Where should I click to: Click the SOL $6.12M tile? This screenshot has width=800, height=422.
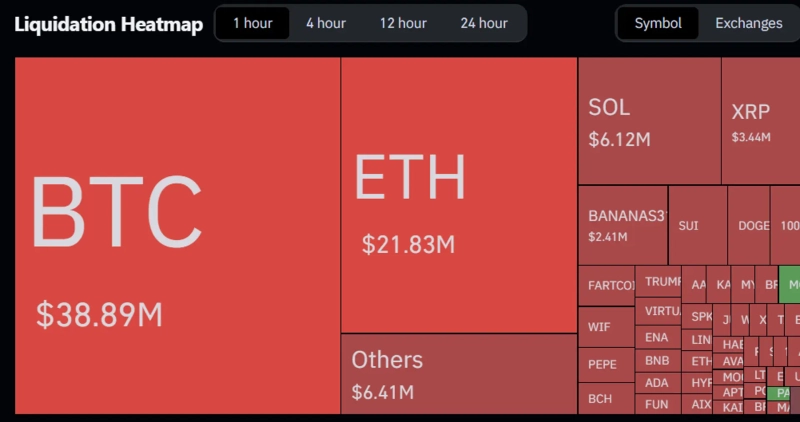648,120
